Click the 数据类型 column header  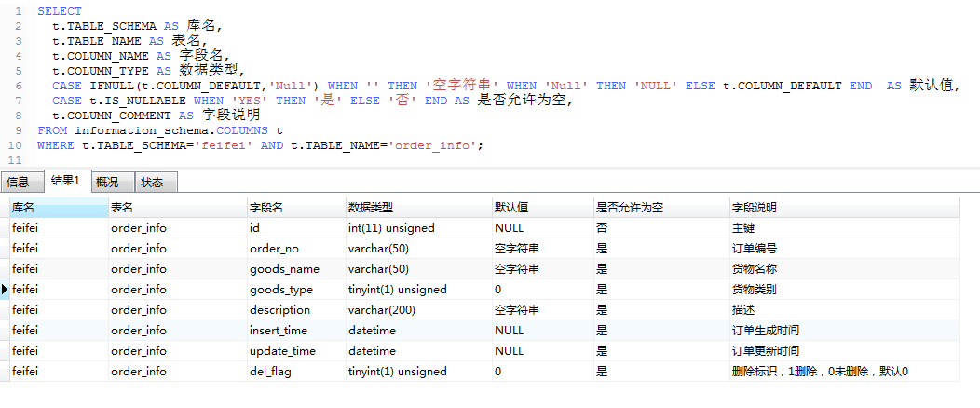click(419, 208)
